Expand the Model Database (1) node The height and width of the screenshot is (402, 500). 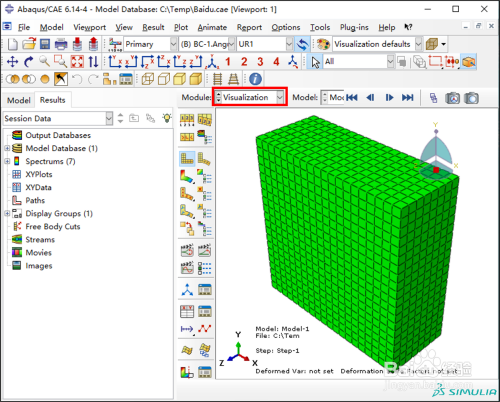(7, 148)
